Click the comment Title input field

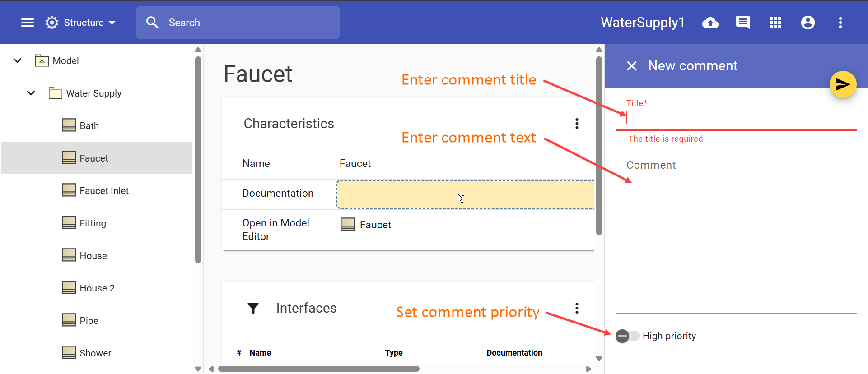click(x=736, y=119)
